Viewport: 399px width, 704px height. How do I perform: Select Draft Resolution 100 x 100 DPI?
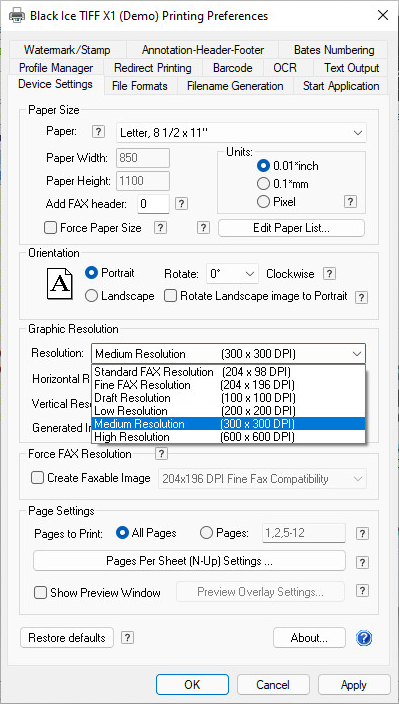228,398
